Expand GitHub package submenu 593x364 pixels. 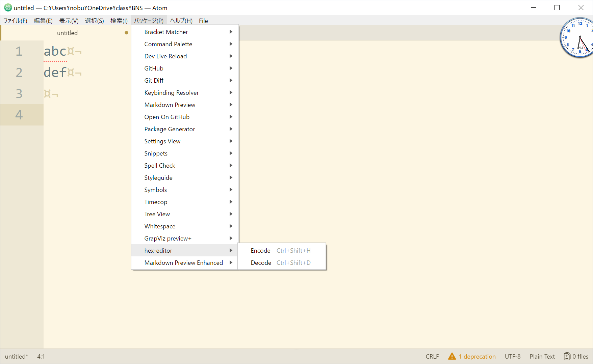(x=185, y=68)
